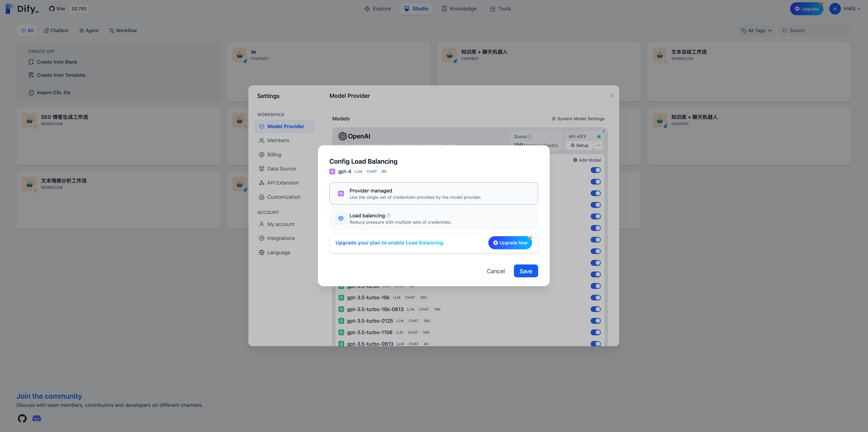The height and width of the screenshot is (432, 868).
Task: Click the app Search field
Action: pyautogui.click(x=815, y=31)
